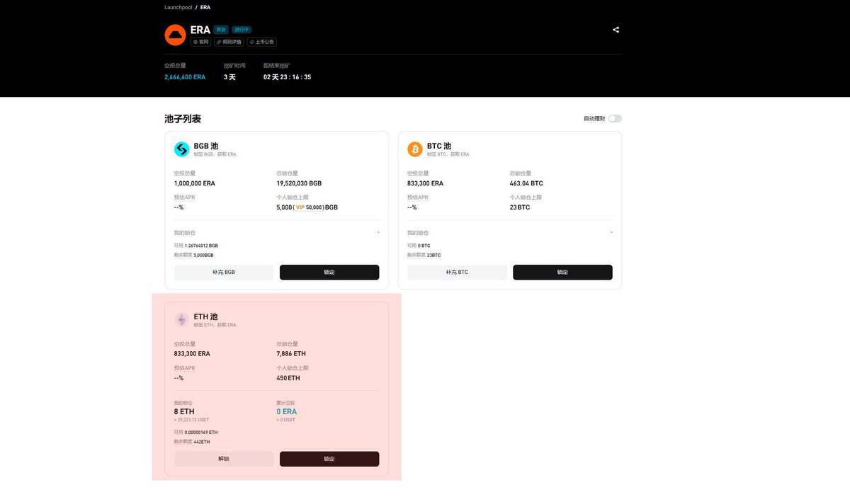
Task: Click the 首发 tag next to ERA
Action: pos(221,30)
